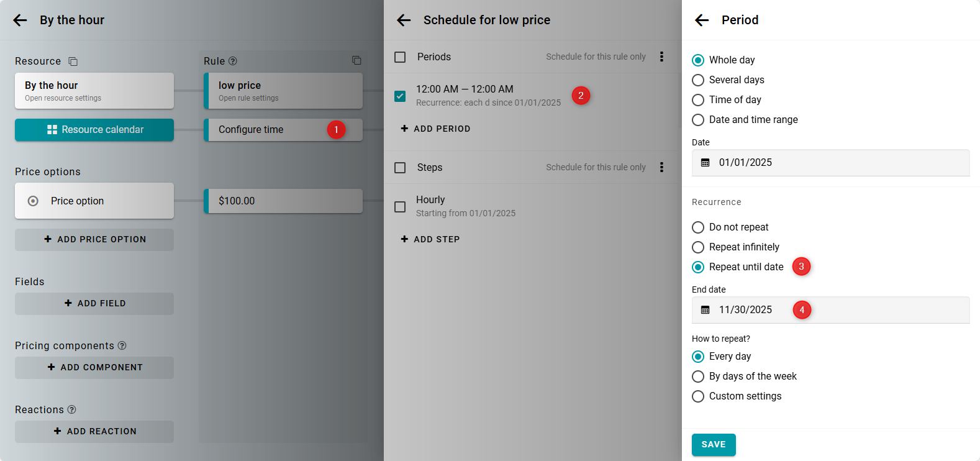The height and width of the screenshot is (461, 980).
Task: Click calendar icon in End date field
Action: click(706, 310)
